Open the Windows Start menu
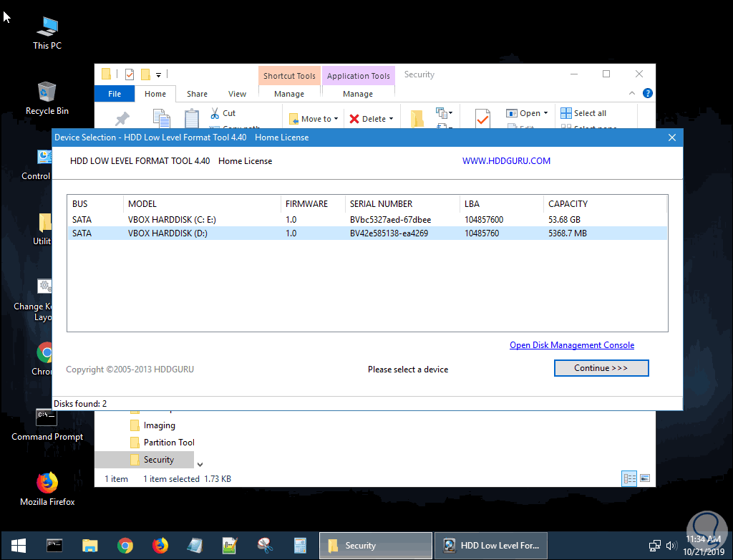This screenshot has height=560, width=733. point(18,546)
